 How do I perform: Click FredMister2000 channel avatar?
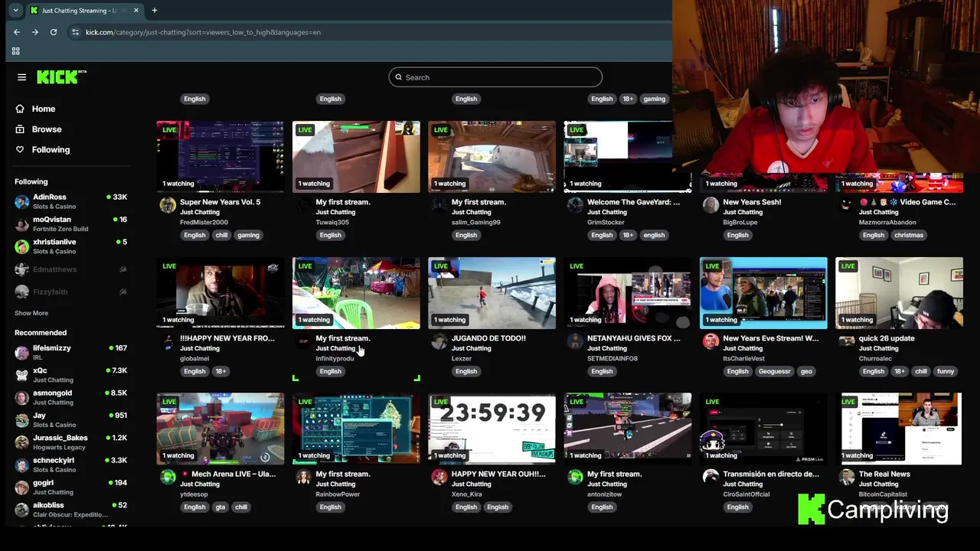coord(168,205)
